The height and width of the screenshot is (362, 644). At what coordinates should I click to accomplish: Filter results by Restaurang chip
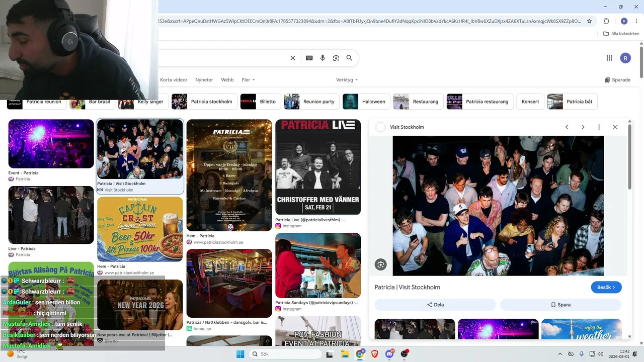418,102
